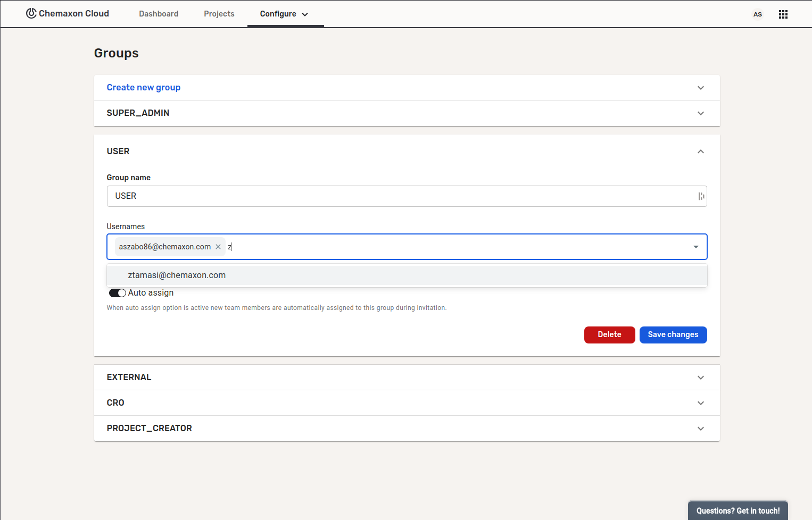This screenshot has height=520, width=812.
Task: Go to the Dashboard tab
Action: pos(159,14)
